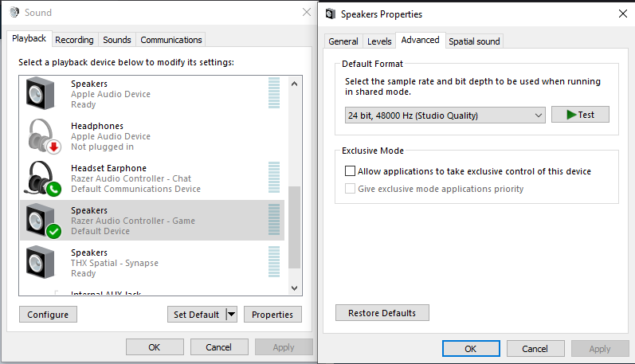This screenshot has width=635, height=364.
Task: Click the green play Test button
Action: tap(580, 115)
